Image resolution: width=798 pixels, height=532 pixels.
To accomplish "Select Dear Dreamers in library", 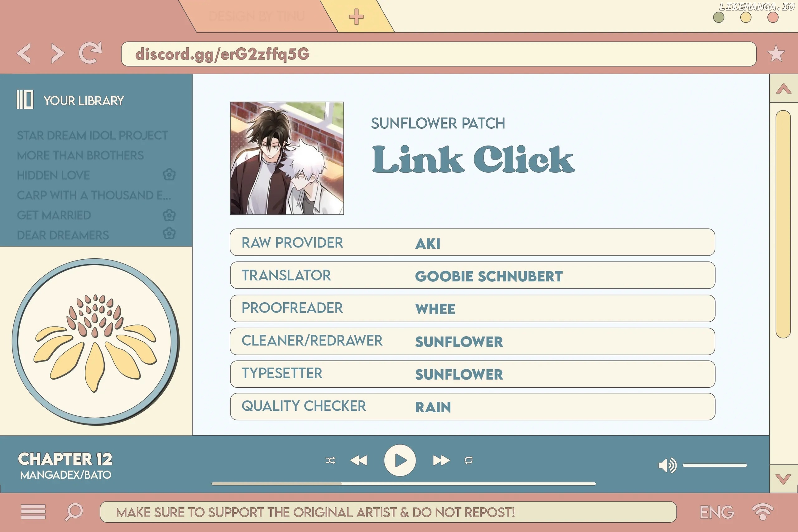I will pos(63,235).
